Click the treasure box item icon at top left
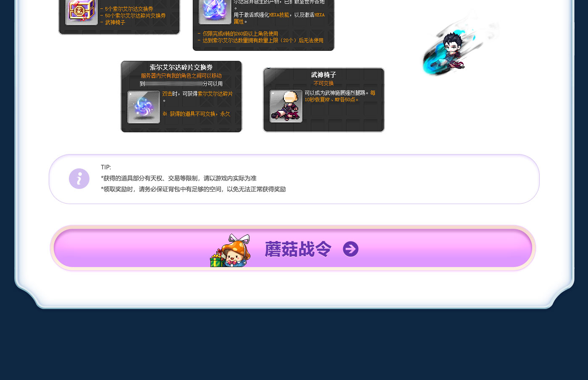The width and height of the screenshot is (588, 380). click(x=81, y=11)
